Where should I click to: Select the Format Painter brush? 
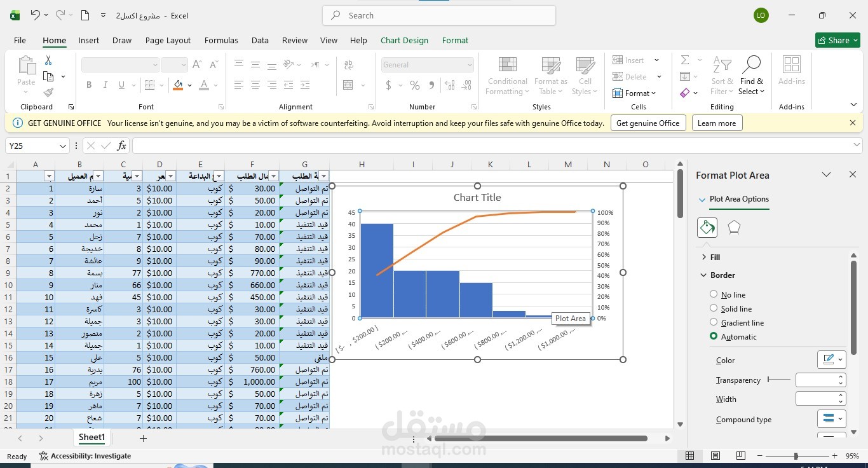48,92
